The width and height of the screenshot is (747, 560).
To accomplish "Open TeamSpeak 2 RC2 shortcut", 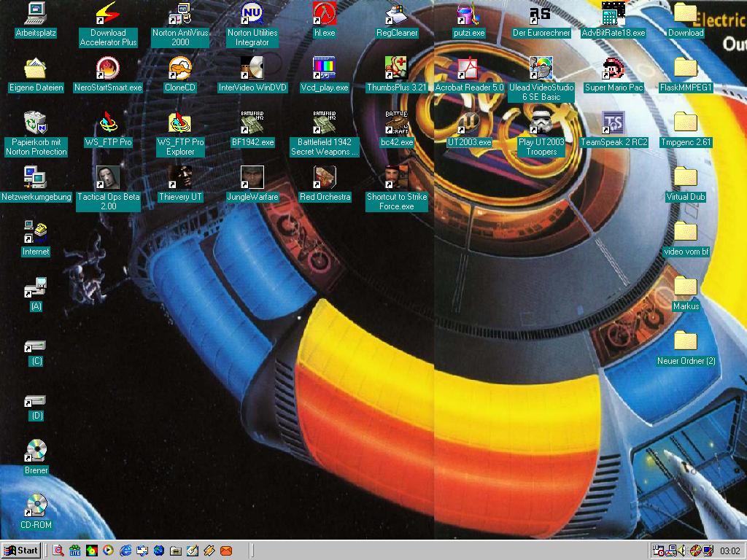I will point(614,130).
